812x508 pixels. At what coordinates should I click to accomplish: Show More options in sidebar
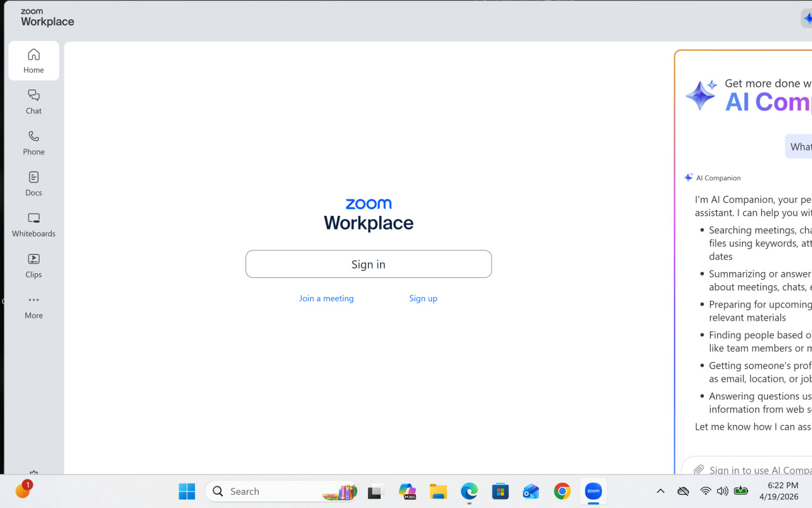33,306
